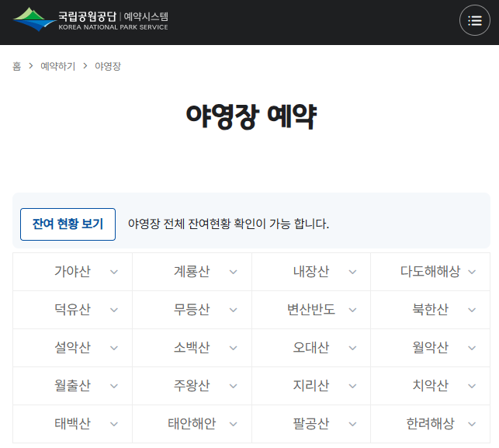Open the 소백산 park dropdown

pyautogui.click(x=192, y=348)
